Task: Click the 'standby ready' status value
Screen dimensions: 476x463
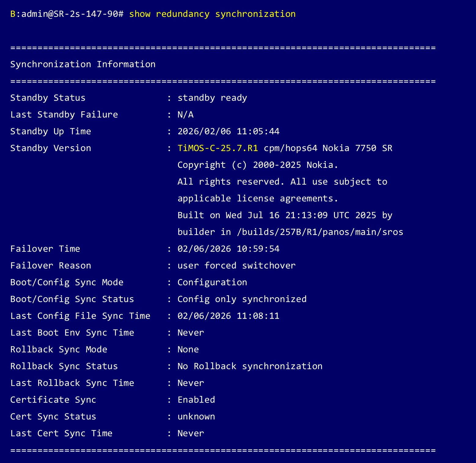Action: [212, 98]
